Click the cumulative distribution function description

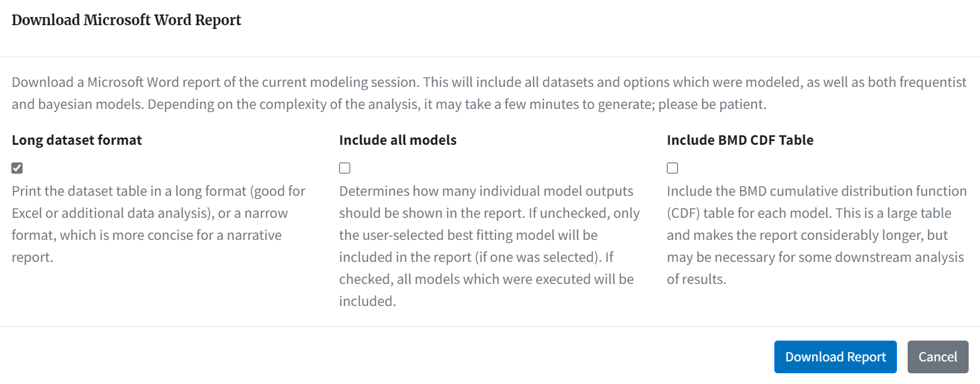tap(817, 235)
